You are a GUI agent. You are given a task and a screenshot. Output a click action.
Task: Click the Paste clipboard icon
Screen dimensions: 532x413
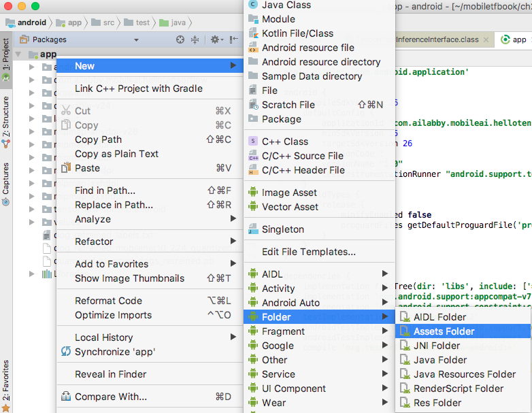pos(66,168)
